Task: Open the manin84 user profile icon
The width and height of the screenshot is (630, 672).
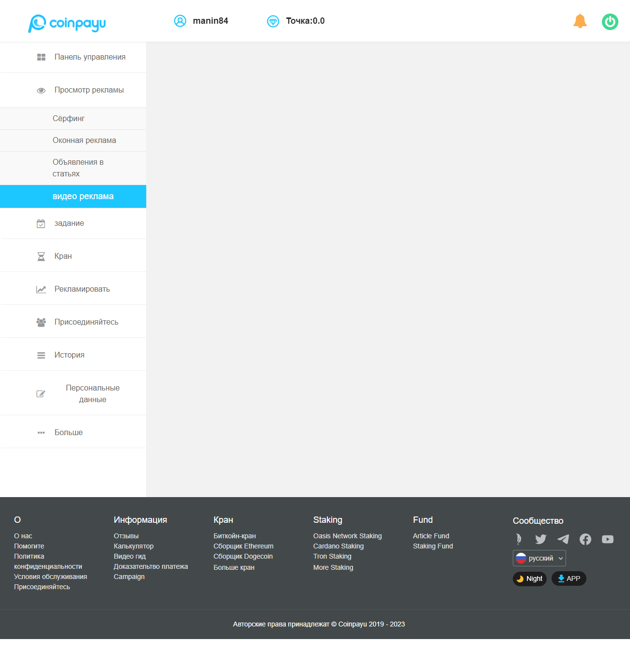Action: click(180, 21)
